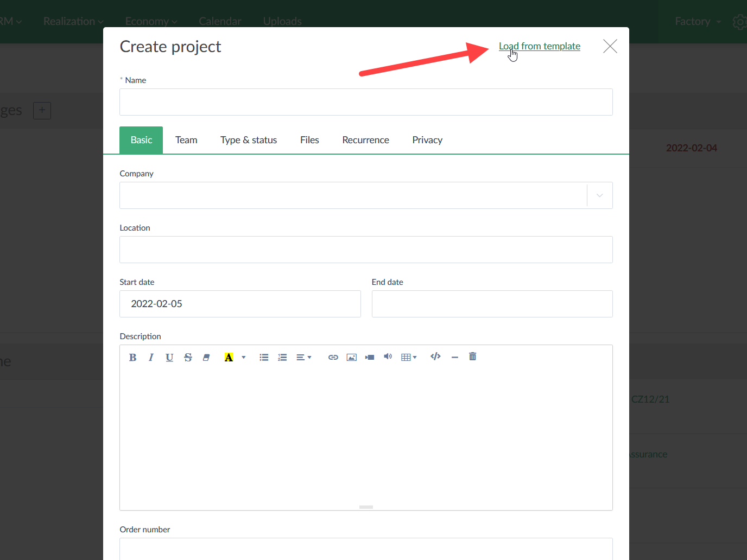Open Uploads in top navigation
The image size is (747, 560).
(x=282, y=21)
